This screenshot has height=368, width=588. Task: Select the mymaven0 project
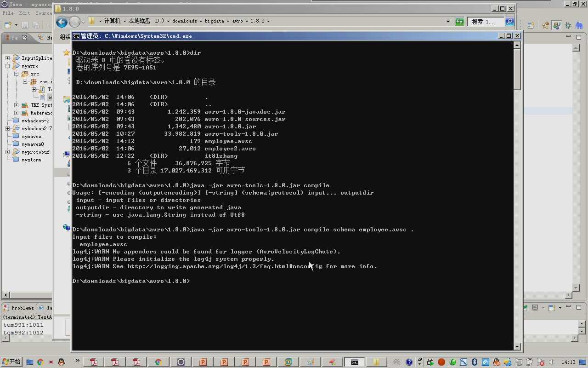[x=33, y=144]
